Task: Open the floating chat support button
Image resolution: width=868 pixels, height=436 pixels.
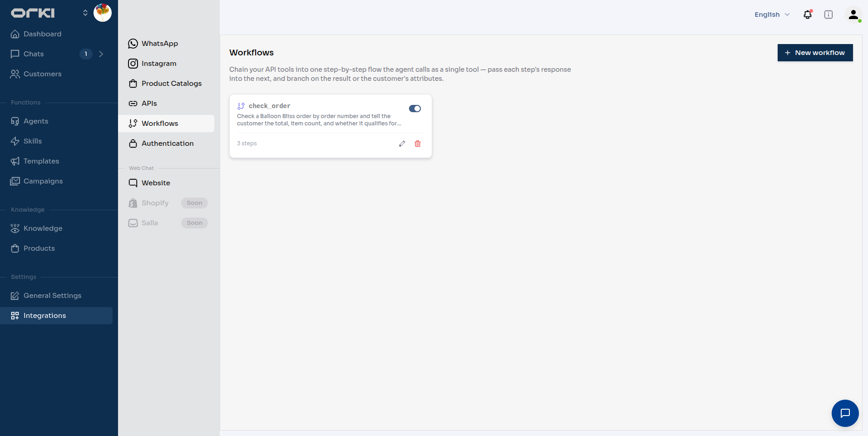Action: tap(845, 413)
